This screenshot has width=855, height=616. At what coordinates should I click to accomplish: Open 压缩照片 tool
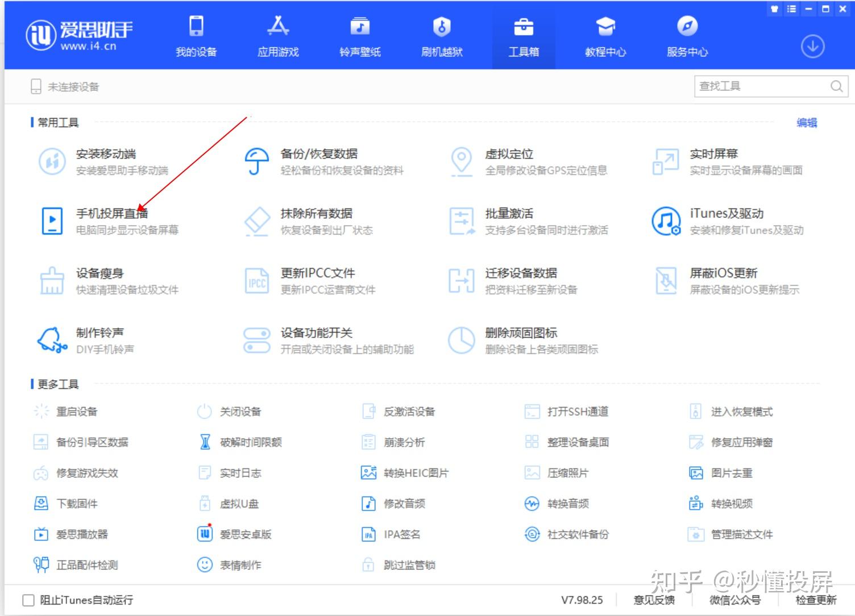point(557,473)
